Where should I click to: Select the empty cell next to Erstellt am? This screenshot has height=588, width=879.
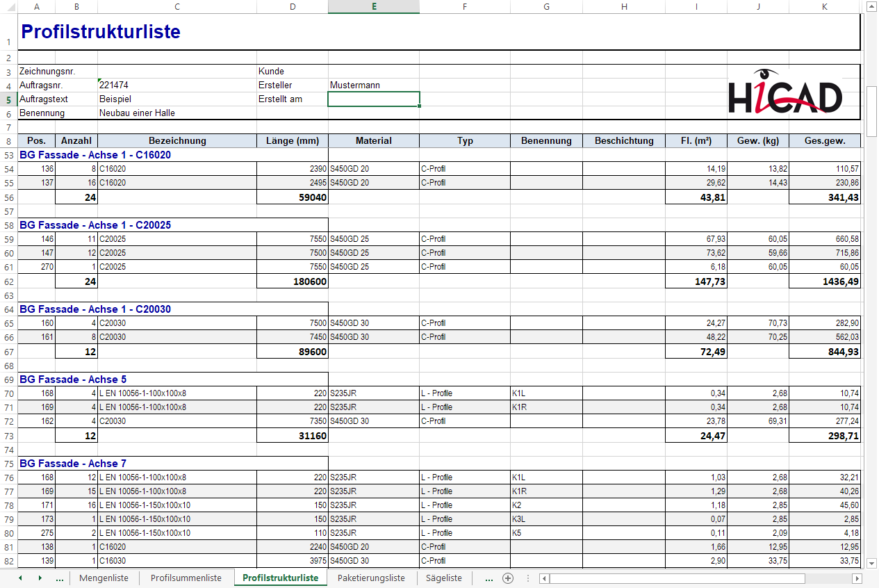coord(374,99)
